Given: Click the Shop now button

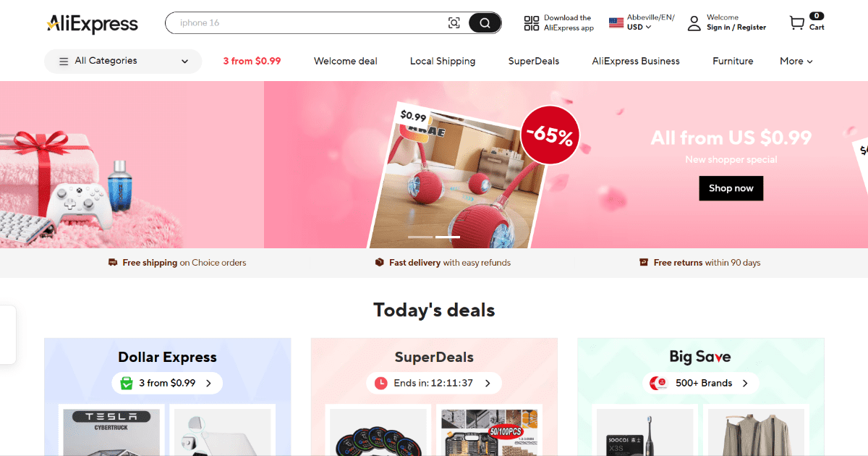Looking at the screenshot, I should pyautogui.click(x=731, y=188).
